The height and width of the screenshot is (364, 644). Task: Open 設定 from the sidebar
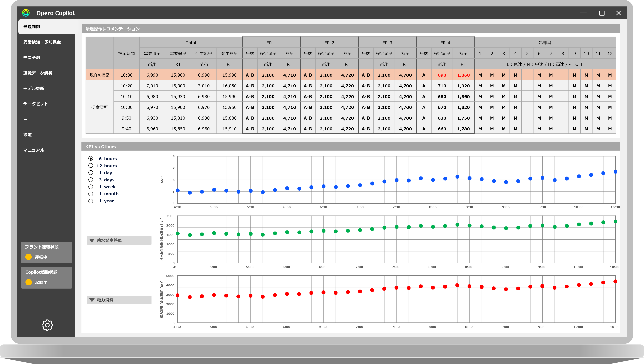tap(27, 135)
